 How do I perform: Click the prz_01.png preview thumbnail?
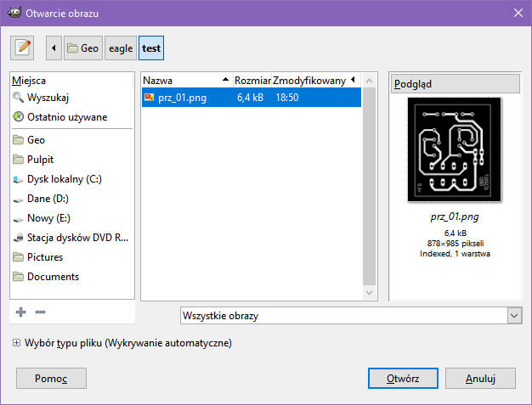click(x=454, y=150)
